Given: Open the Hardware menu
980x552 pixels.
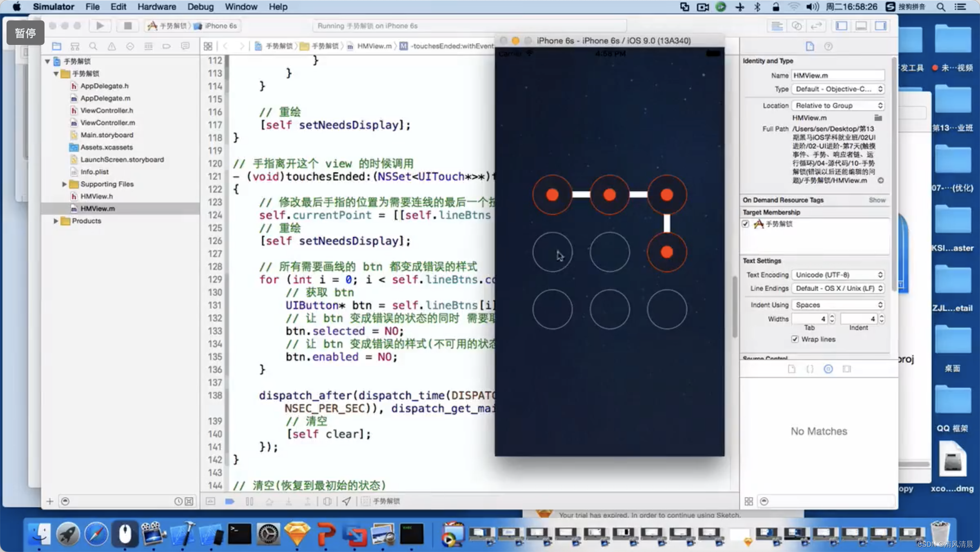Looking at the screenshot, I should [x=156, y=7].
